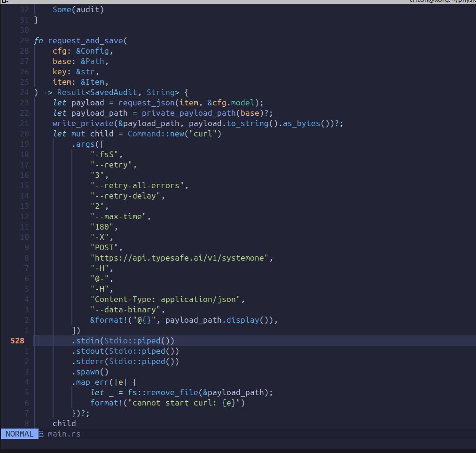This screenshot has width=476, height=453.
Task: Click the "--retry-delay" argument
Action: (125, 196)
